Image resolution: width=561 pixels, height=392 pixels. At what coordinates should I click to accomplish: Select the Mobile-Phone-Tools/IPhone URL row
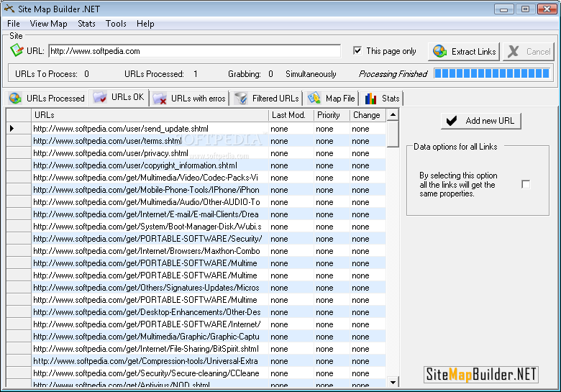(209, 190)
